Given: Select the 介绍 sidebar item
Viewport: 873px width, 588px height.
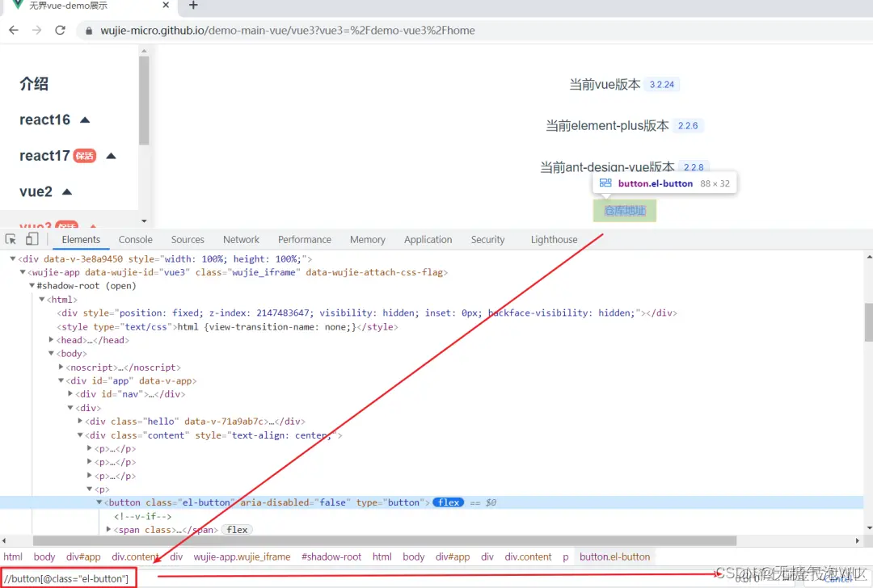Looking at the screenshot, I should tap(34, 83).
